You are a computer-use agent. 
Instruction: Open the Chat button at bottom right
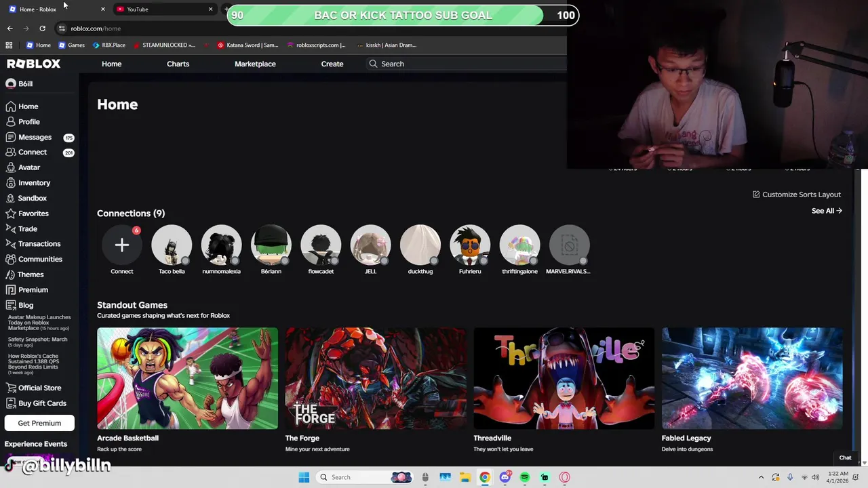[x=845, y=457]
